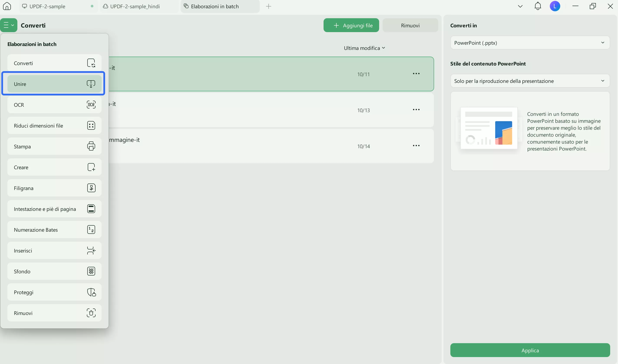The height and width of the screenshot is (364, 618).
Task: Switch to the UPDF-2-sample_hindi tab
Action: [135, 6]
